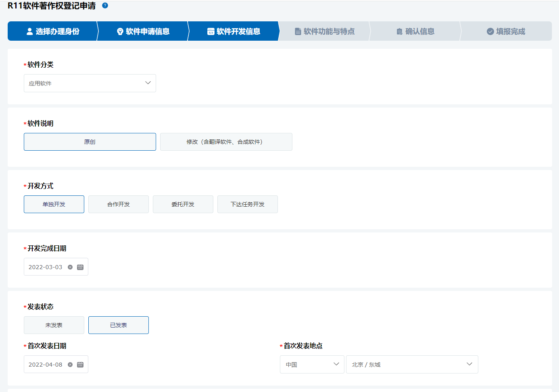
Task: Expand the 软件分类 dropdown
Action: pyautogui.click(x=90, y=83)
